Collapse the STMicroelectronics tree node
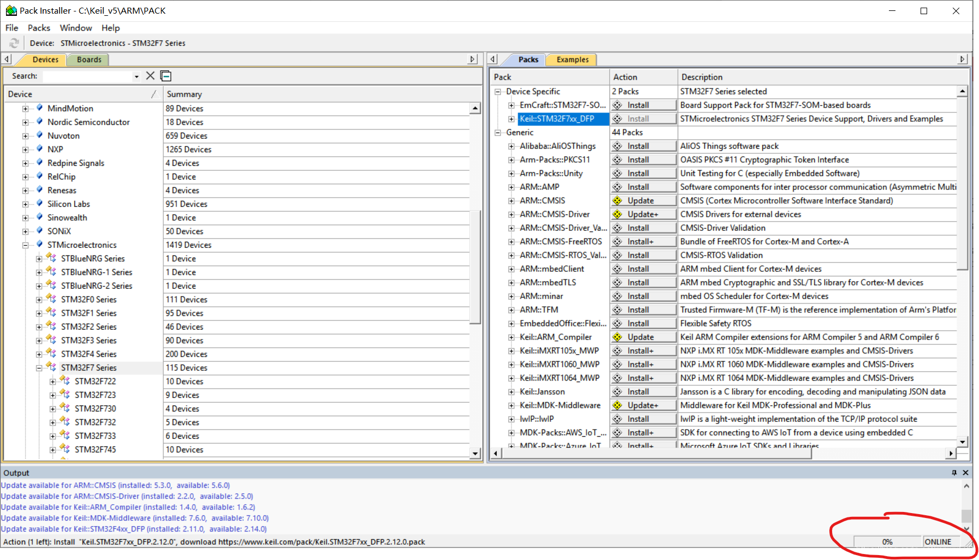 tap(25, 245)
